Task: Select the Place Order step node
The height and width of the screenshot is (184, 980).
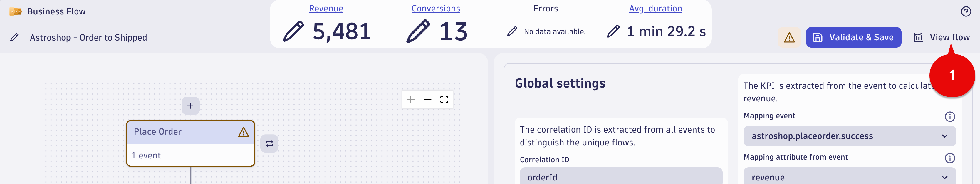Action: pyautogui.click(x=191, y=144)
